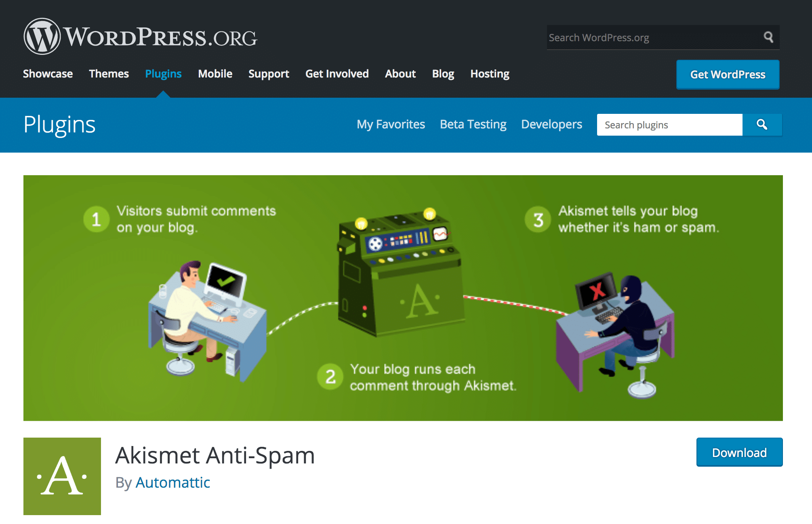Click the magnifier icon in WordPress.org search
Screen dimensions: 812x524
(768, 37)
